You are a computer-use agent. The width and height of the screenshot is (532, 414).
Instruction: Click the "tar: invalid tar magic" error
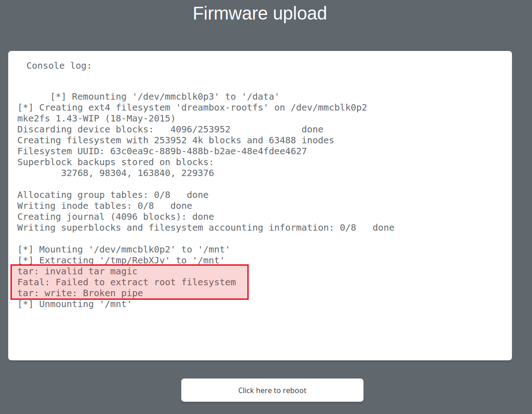pyautogui.click(x=77, y=271)
